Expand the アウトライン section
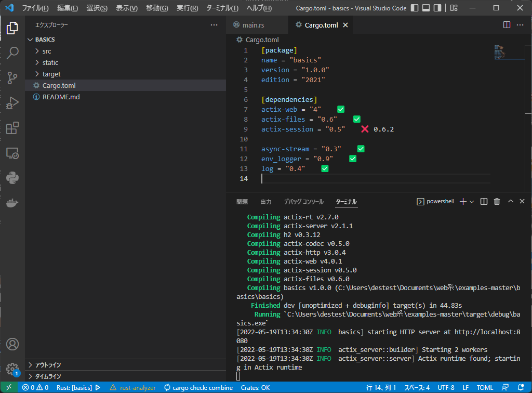532x393 pixels. 126,365
